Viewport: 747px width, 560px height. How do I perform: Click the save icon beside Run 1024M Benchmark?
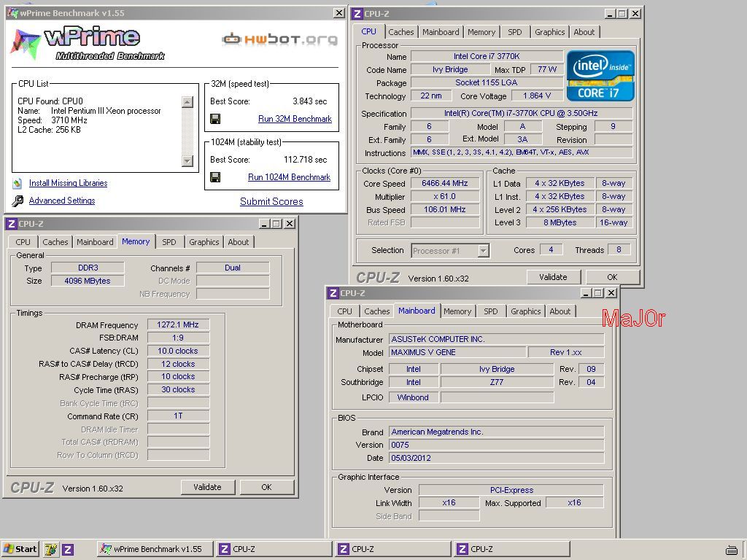tap(215, 177)
